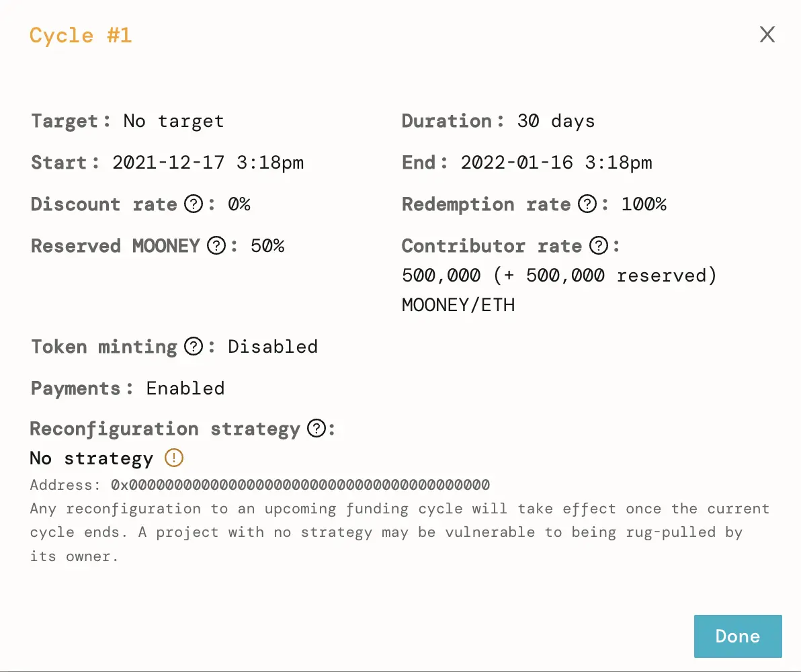Screen dimensions: 801x672
Task: Select the Target No target text
Action: [x=173, y=121]
